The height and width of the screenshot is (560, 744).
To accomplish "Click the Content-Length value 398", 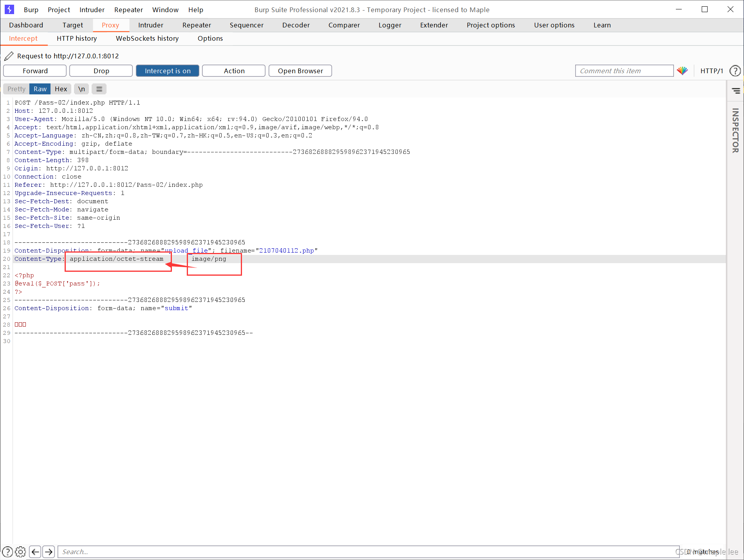I will (x=83, y=160).
